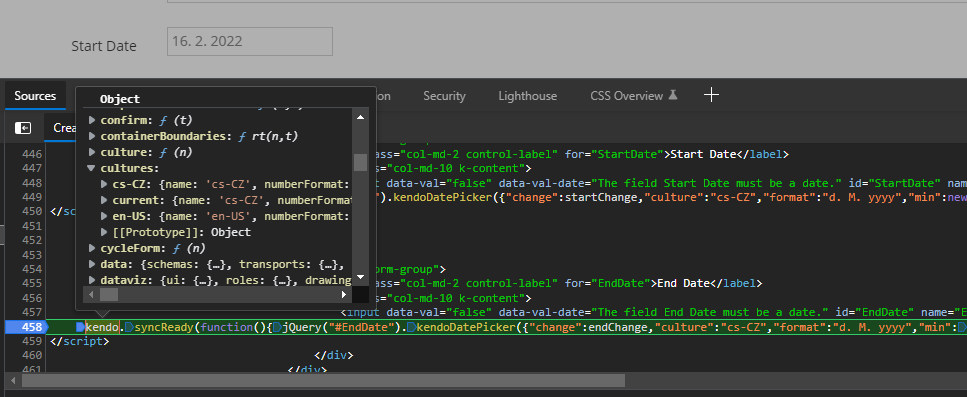Image resolution: width=967 pixels, height=397 pixels.
Task: Expand the cs-CZ culture entry
Action: point(104,184)
